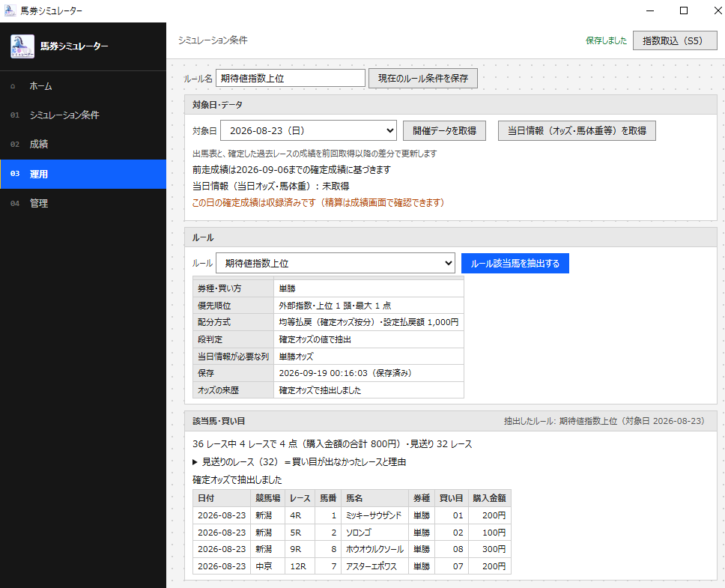The height and width of the screenshot is (588, 725).
Task: Click the 対象日・データ section header
Action: (451, 105)
